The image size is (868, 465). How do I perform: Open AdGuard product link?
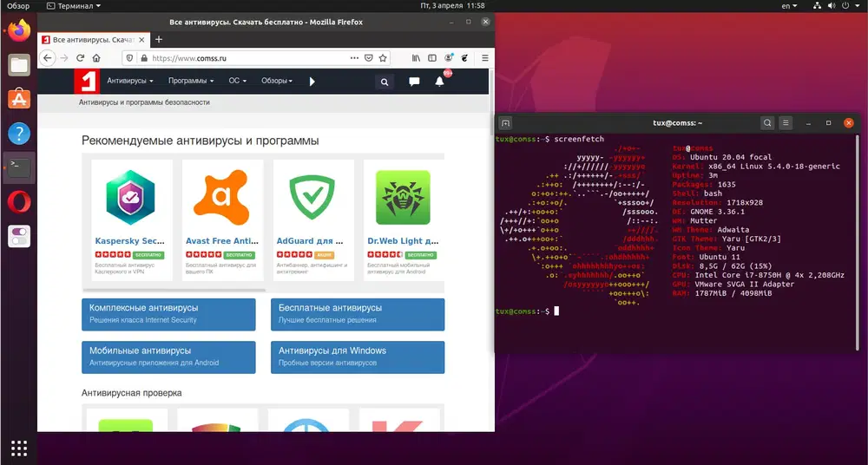coord(310,241)
